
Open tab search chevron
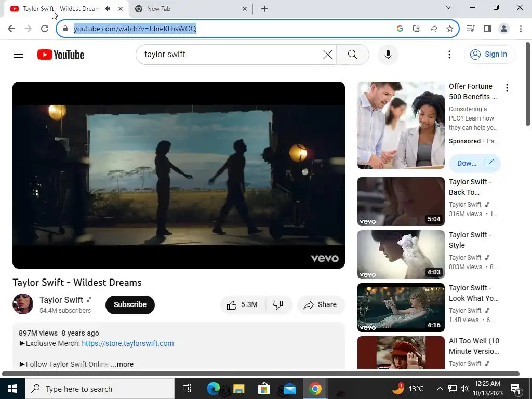coord(448,7)
